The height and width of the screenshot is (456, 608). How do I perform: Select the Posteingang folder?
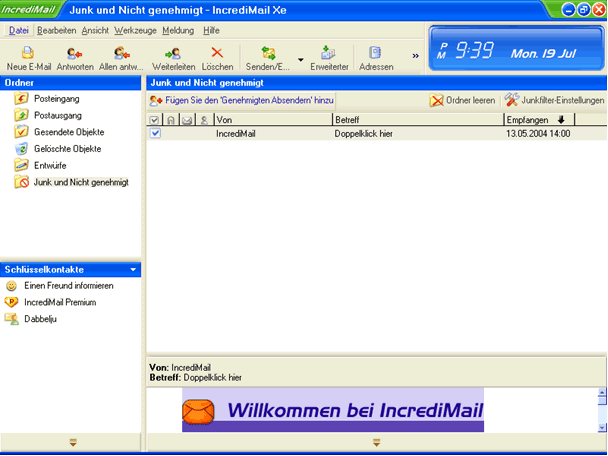57,99
